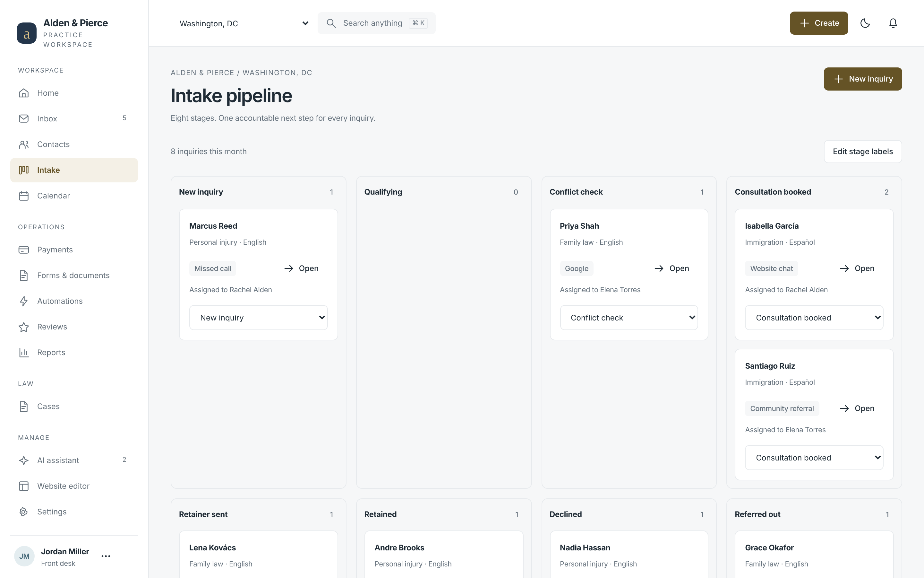The image size is (924, 578).
Task: Click the Automations lightning bolt icon
Action: 24,301
